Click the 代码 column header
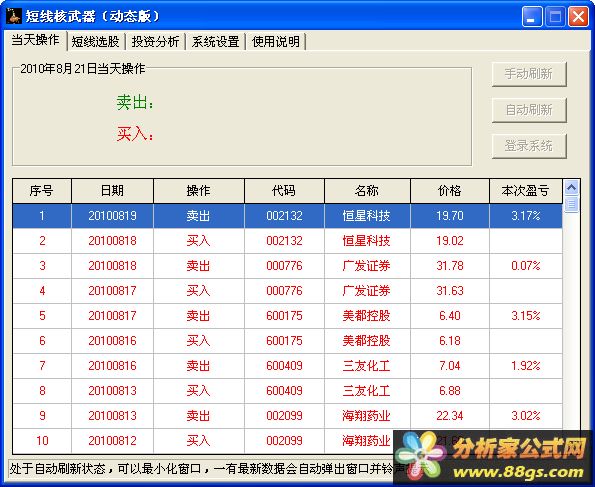 [284, 191]
